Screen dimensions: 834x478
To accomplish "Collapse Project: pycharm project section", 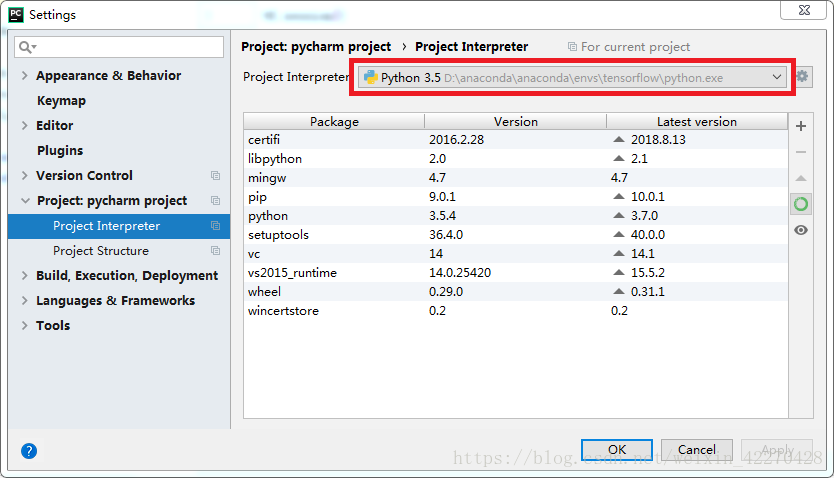I will [25, 200].
